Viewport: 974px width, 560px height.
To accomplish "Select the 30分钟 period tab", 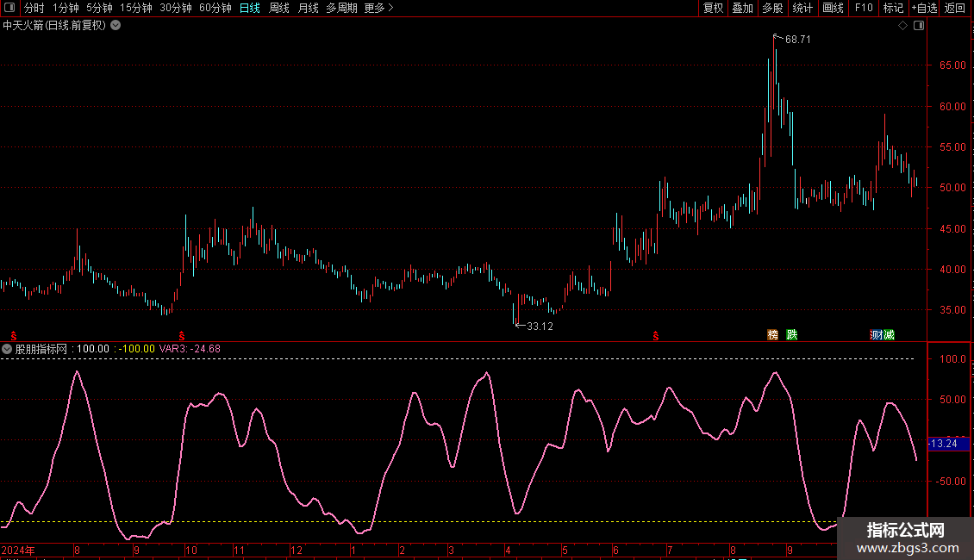I will [176, 8].
